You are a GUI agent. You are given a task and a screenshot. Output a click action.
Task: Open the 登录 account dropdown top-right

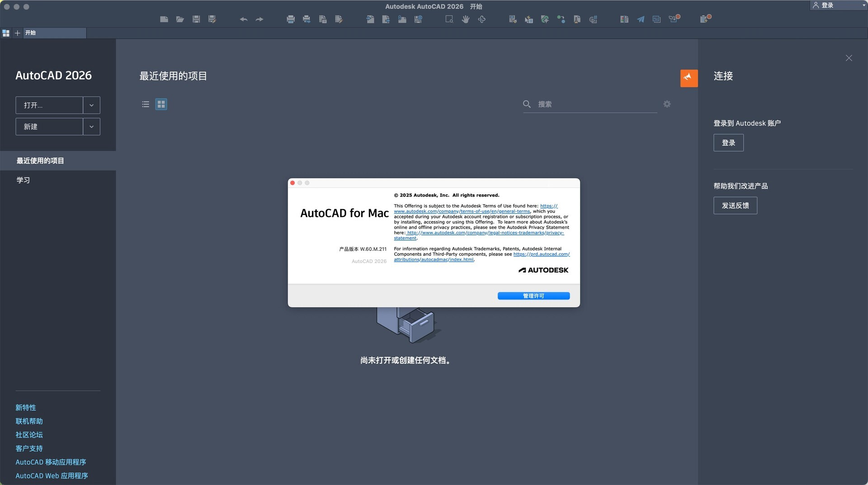point(838,5)
